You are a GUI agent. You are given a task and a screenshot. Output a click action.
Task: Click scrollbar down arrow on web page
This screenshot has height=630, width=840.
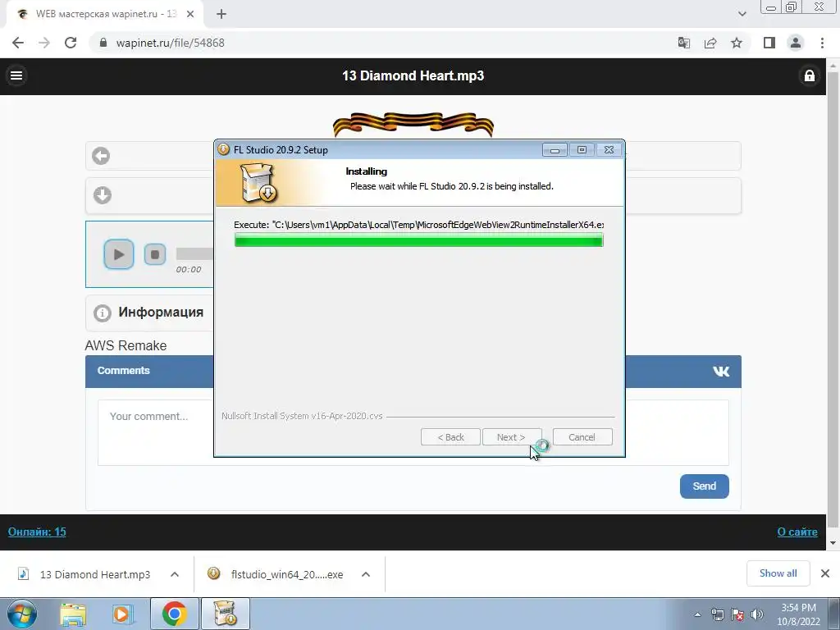pyautogui.click(x=833, y=543)
